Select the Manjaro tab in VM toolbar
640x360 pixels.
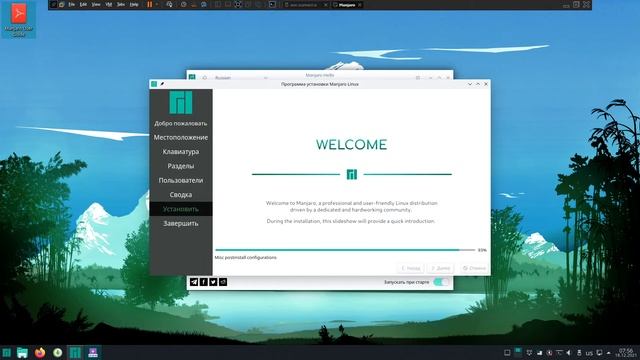(x=347, y=5)
